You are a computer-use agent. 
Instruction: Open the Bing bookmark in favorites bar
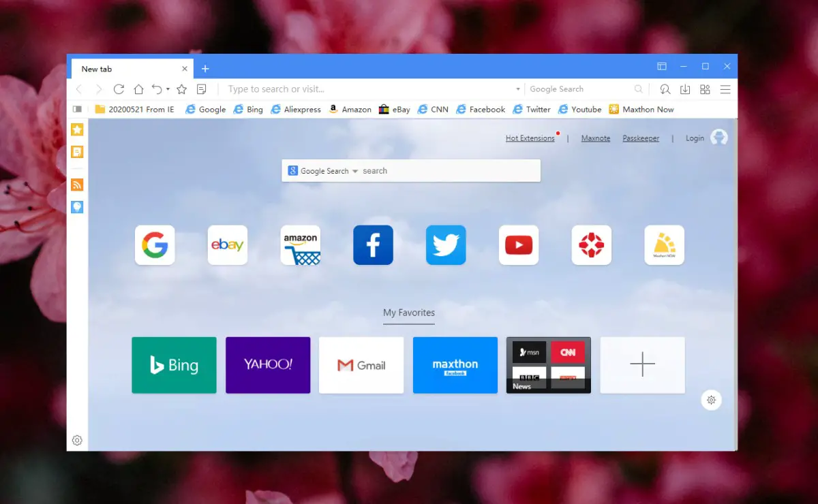point(248,109)
